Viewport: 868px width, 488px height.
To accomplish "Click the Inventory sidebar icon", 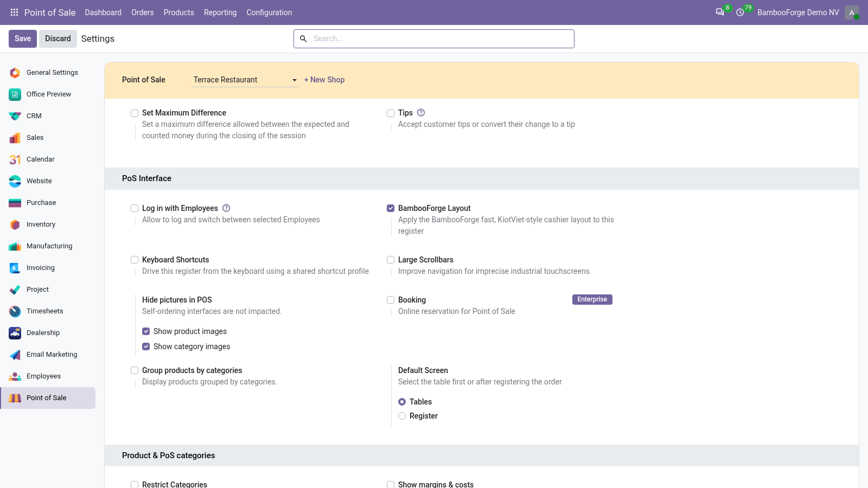I will (x=15, y=224).
